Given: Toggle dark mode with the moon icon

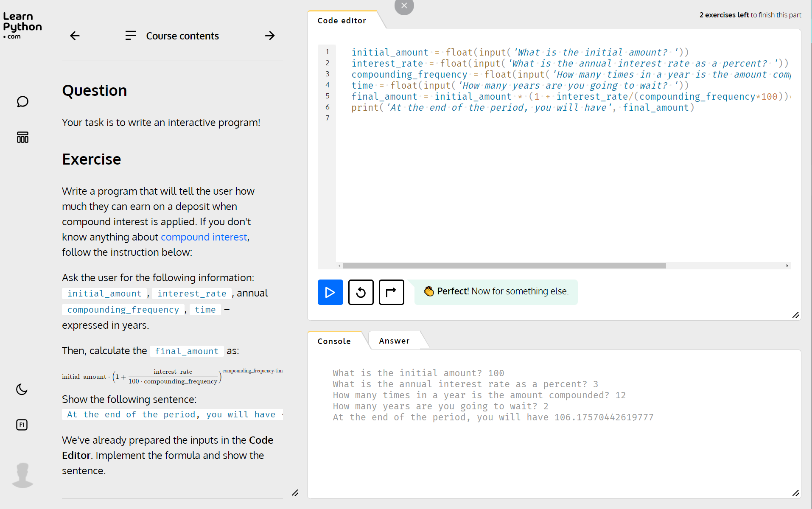Looking at the screenshot, I should pyautogui.click(x=22, y=389).
